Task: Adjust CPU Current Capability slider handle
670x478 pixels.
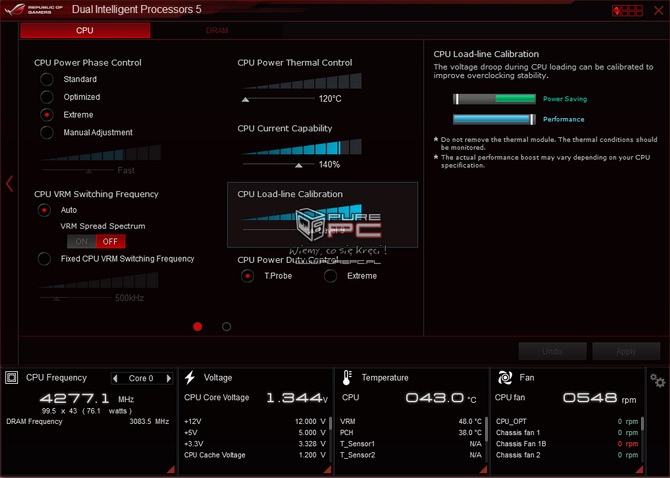Action: (x=299, y=165)
